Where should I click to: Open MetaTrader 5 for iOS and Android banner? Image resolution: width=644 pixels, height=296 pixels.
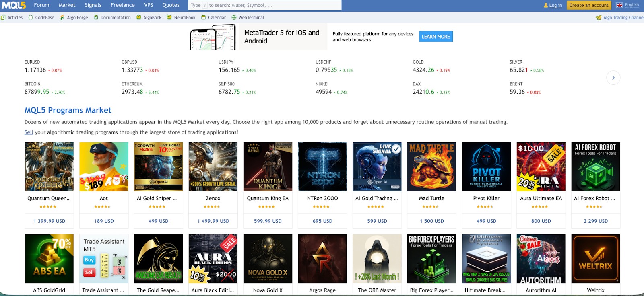point(282,37)
